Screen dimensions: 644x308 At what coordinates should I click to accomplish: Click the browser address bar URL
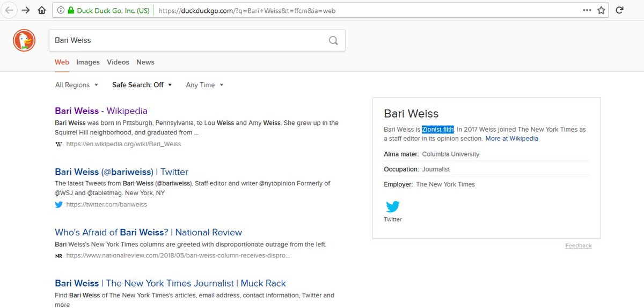247,10
